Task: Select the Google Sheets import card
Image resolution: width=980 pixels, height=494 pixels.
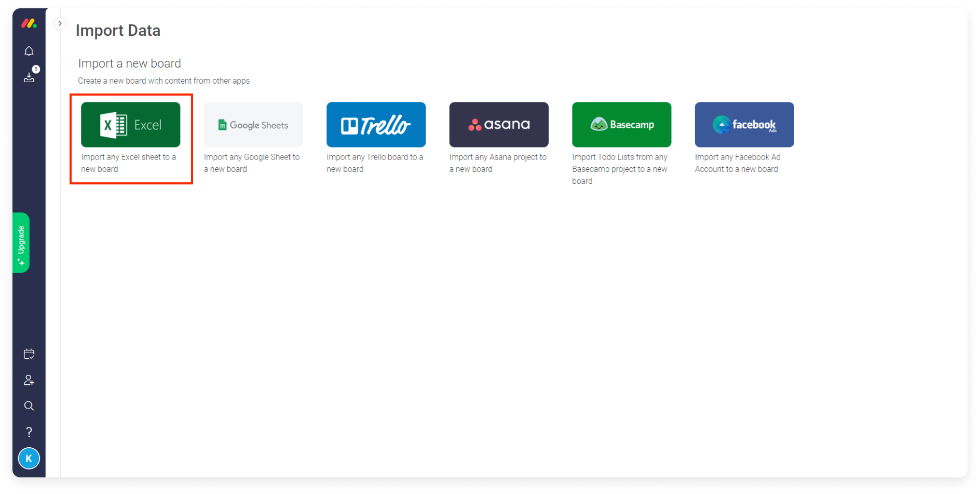Action: click(253, 125)
